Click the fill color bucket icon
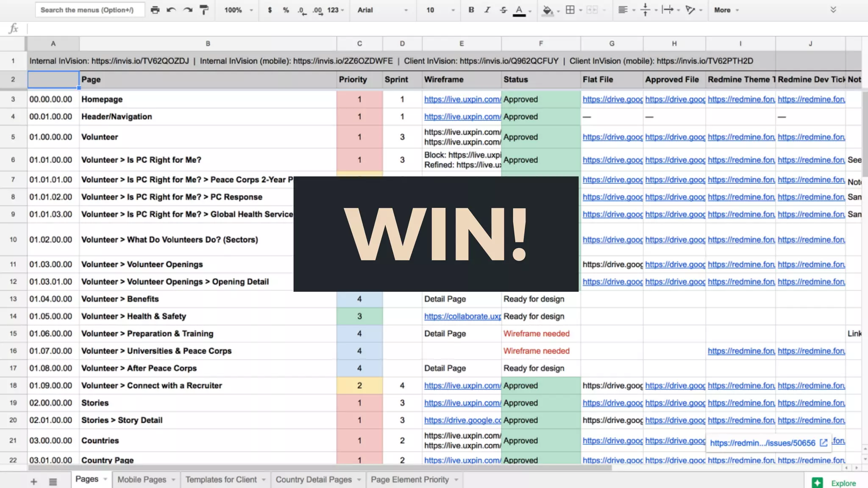This screenshot has height=488, width=868. click(x=548, y=10)
